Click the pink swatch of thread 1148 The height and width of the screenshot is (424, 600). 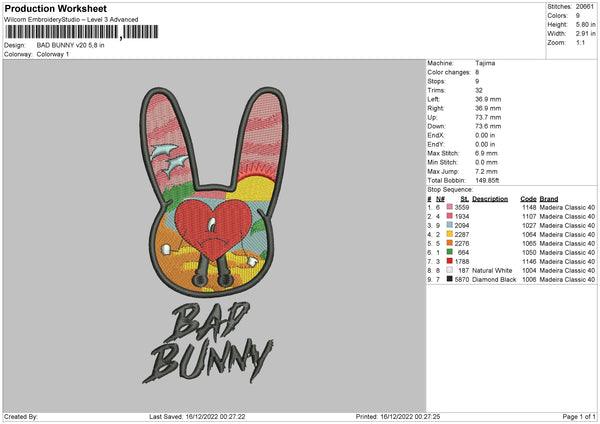[x=449, y=207]
